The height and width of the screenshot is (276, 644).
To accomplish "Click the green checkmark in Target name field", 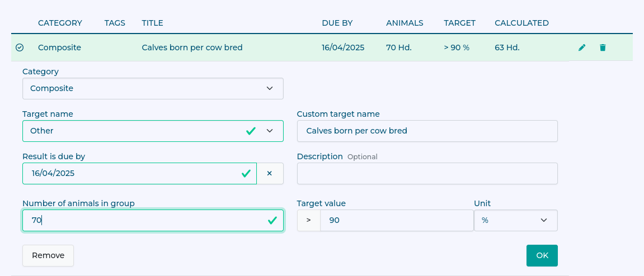I will pyautogui.click(x=251, y=131).
